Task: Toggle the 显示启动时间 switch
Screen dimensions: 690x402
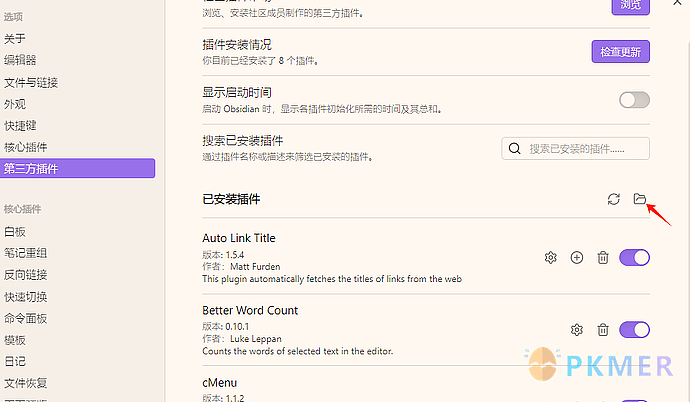Action: [634, 100]
